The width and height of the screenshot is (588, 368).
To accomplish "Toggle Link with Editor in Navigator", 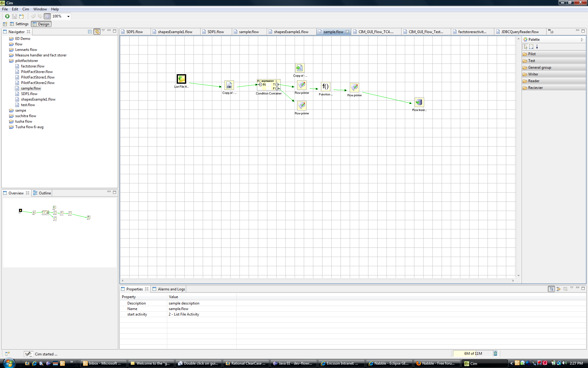I will (97, 32).
